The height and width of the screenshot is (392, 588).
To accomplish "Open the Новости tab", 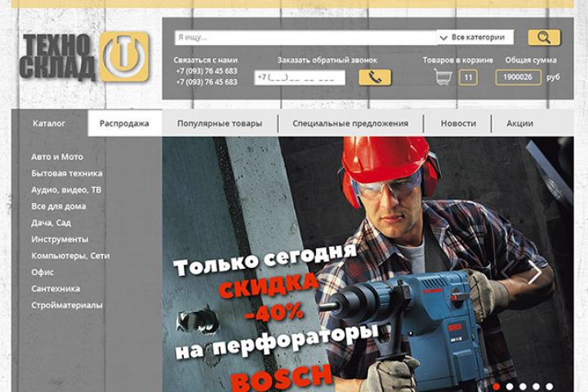I will coord(458,123).
